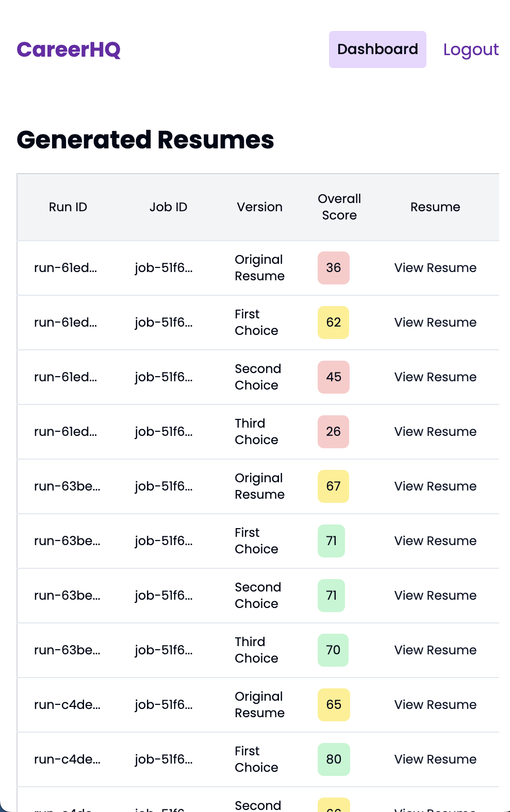Click the Run ID column header
Screen dimensions: 510x812
tap(68, 207)
